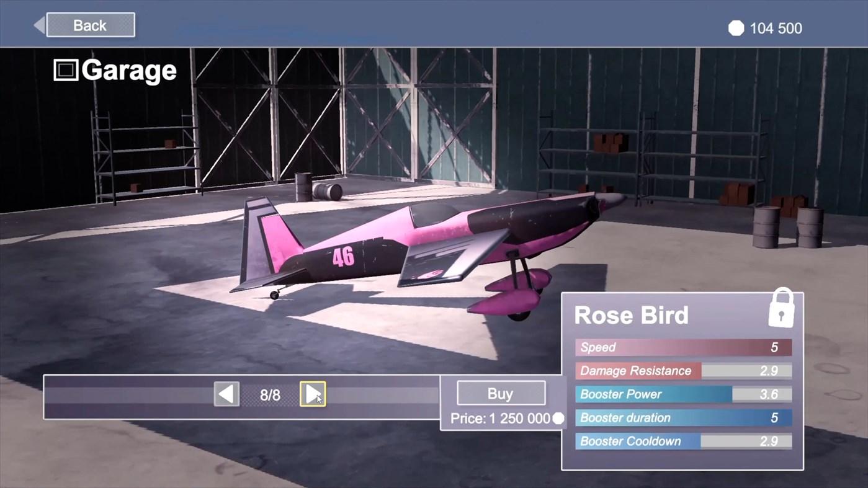Click the white hexagon currency icon

[736, 28]
